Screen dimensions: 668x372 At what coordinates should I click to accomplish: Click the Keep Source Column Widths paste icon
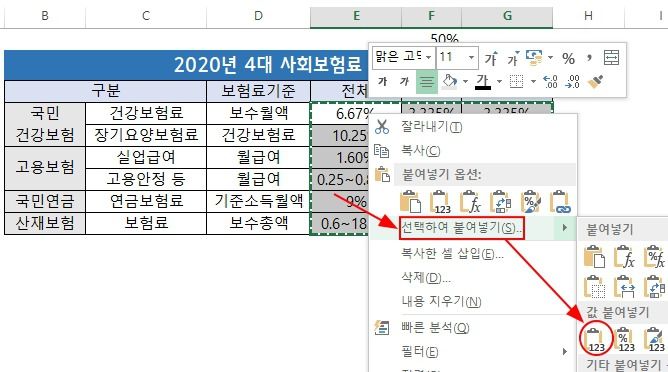click(x=624, y=287)
